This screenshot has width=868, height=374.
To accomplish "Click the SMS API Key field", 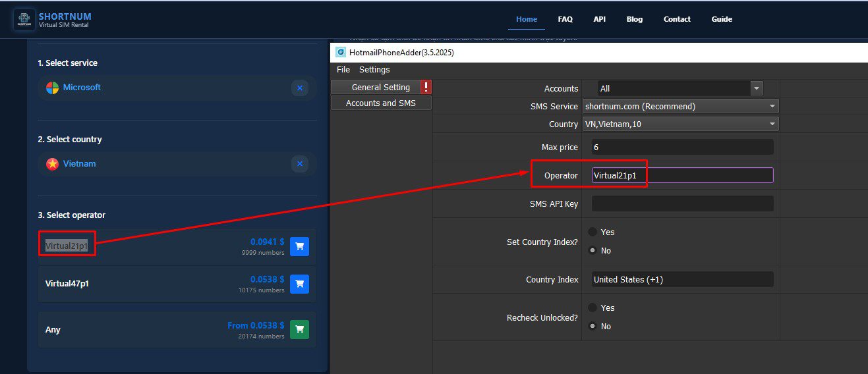I will pos(682,203).
